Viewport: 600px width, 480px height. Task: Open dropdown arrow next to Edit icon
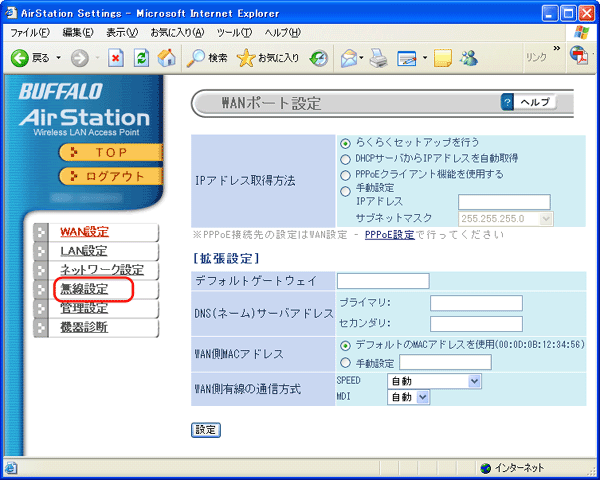[x=425, y=58]
